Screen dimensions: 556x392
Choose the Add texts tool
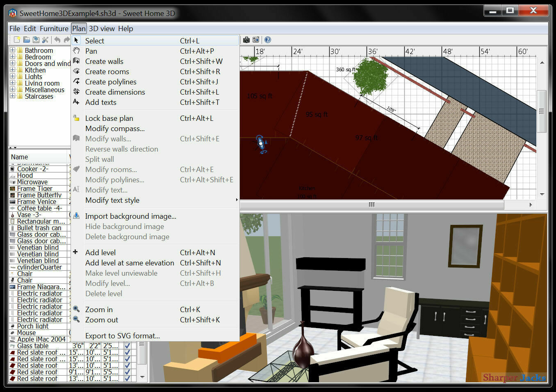(155, 102)
